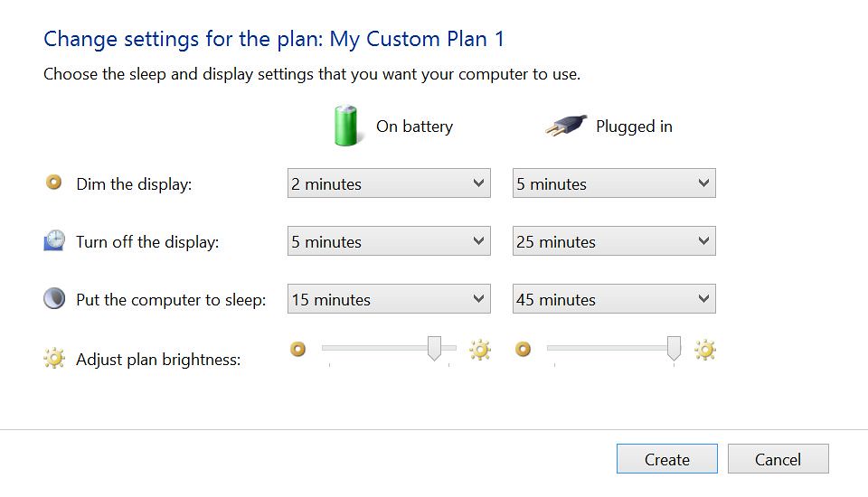The image size is (868, 497).
Task: Click the high brightness sun icon for On battery
Action: [x=479, y=349]
